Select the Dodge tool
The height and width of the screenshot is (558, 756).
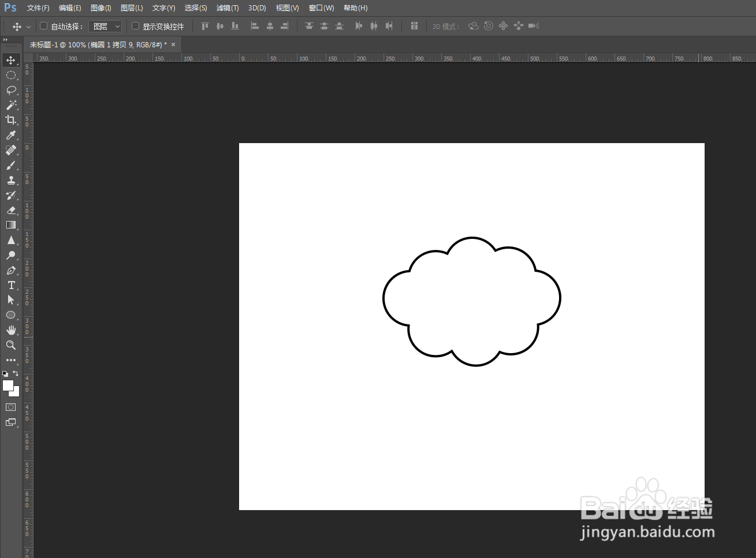11,255
